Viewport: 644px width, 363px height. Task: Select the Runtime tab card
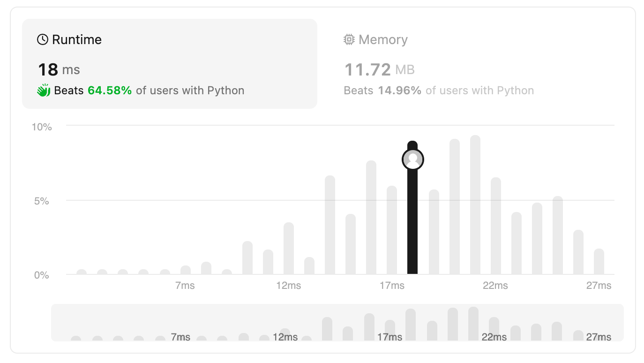(170, 64)
